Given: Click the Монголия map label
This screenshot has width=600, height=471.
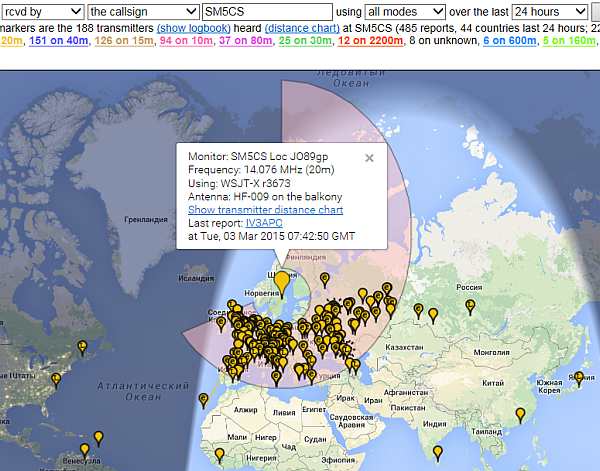Looking at the screenshot, I should click(x=491, y=352).
